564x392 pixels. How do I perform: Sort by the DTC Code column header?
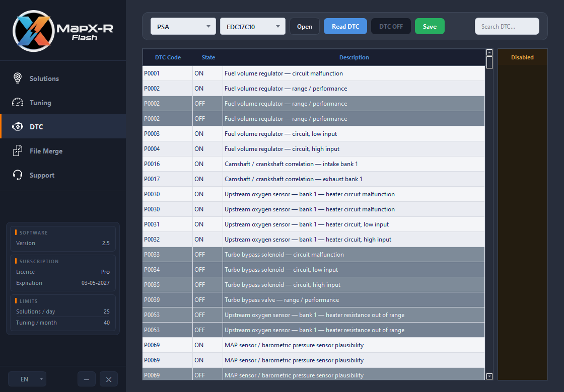[x=168, y=57]
